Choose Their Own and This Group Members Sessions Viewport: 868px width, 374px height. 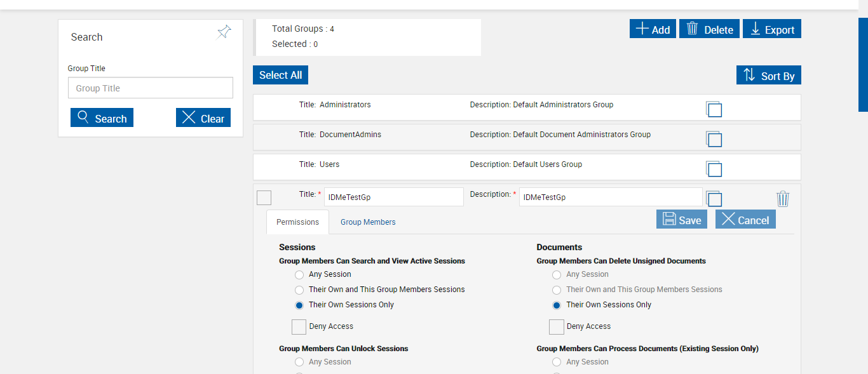[x=299, y=290]
